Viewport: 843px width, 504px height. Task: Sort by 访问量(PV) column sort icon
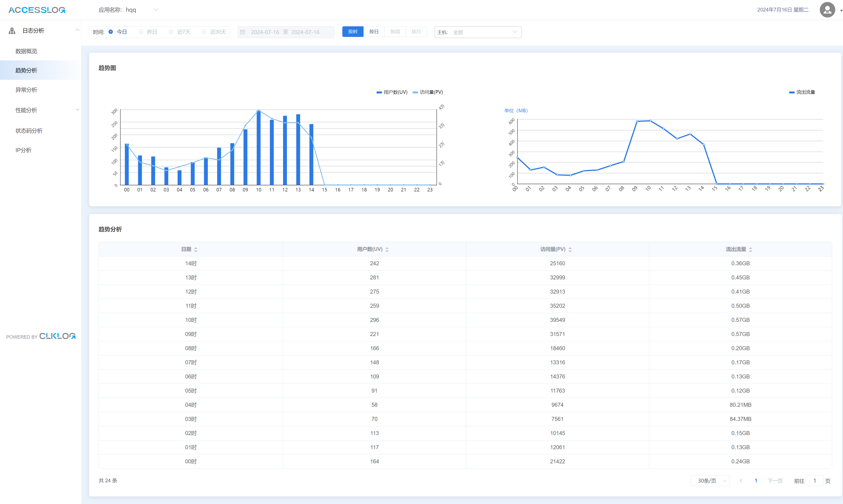[x=570, y=250]
